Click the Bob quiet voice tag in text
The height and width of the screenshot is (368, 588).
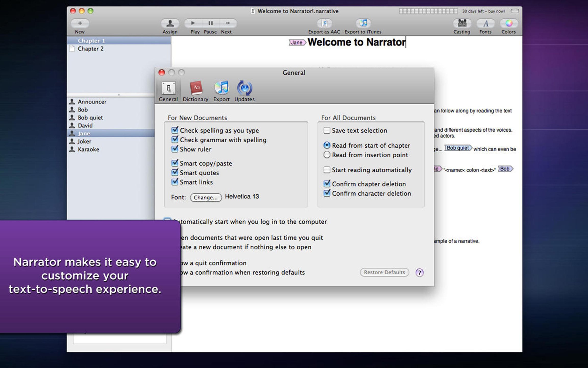tap(458, 148)
